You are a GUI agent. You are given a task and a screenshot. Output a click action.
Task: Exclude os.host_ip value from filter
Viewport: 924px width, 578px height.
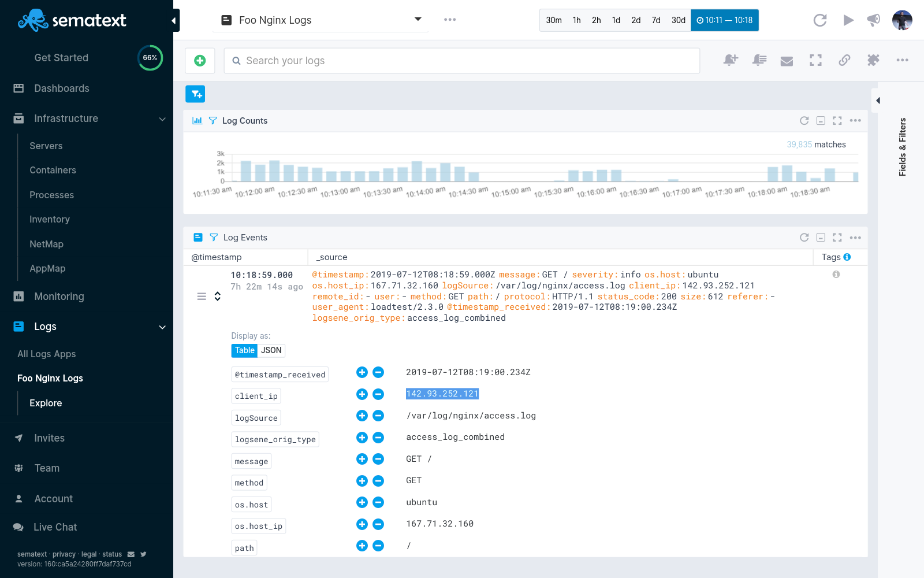tap(378, 524)
